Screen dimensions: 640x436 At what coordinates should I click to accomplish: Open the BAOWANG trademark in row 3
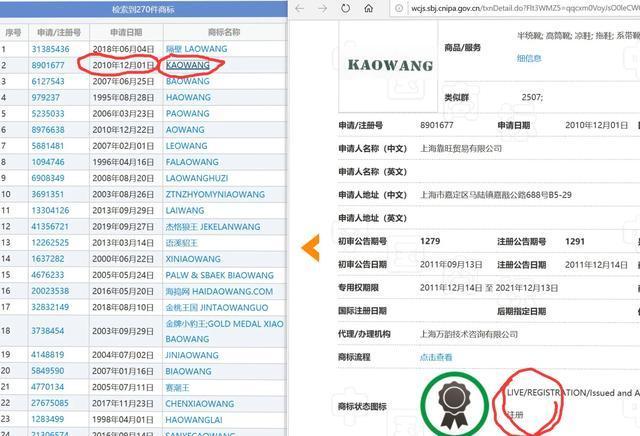[188, 81]
